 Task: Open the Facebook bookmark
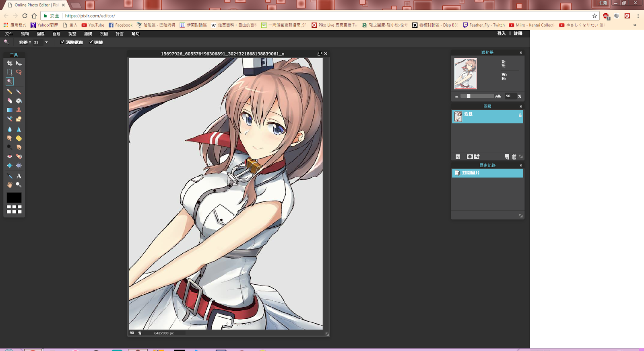(x=120, y=25)
